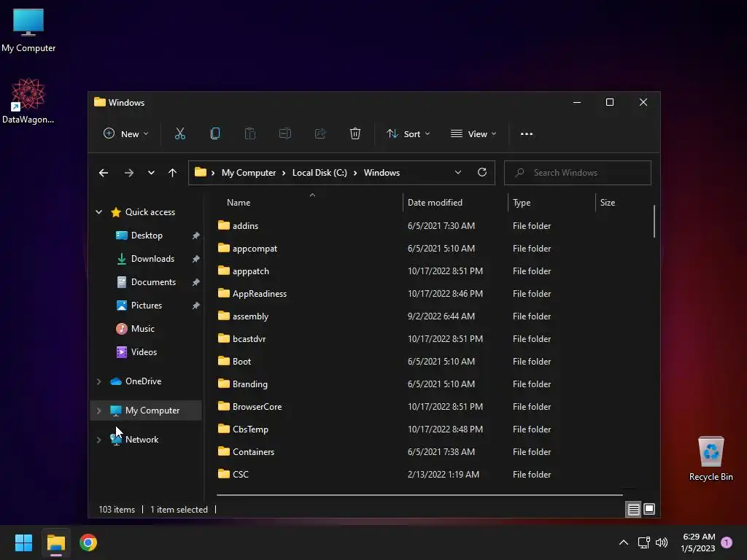Expand the OneDrive tree node
Image resolution: width=747 pixels, height=560 pixels.
[98, 381]
